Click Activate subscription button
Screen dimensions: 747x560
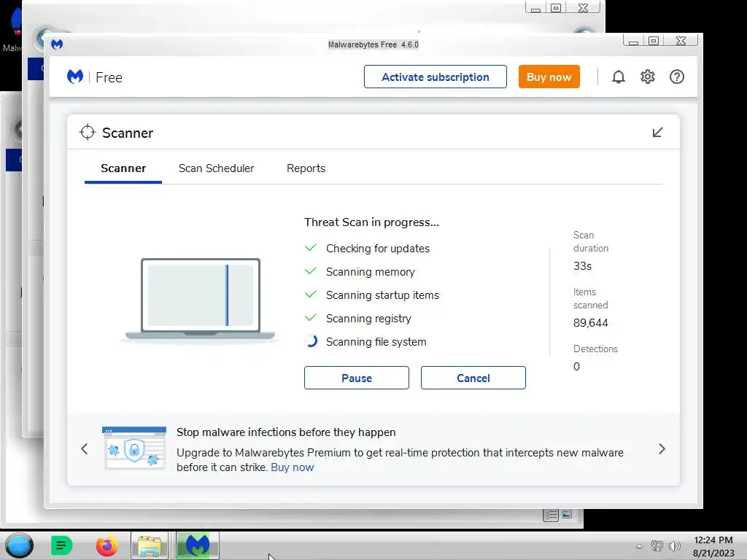435,77
